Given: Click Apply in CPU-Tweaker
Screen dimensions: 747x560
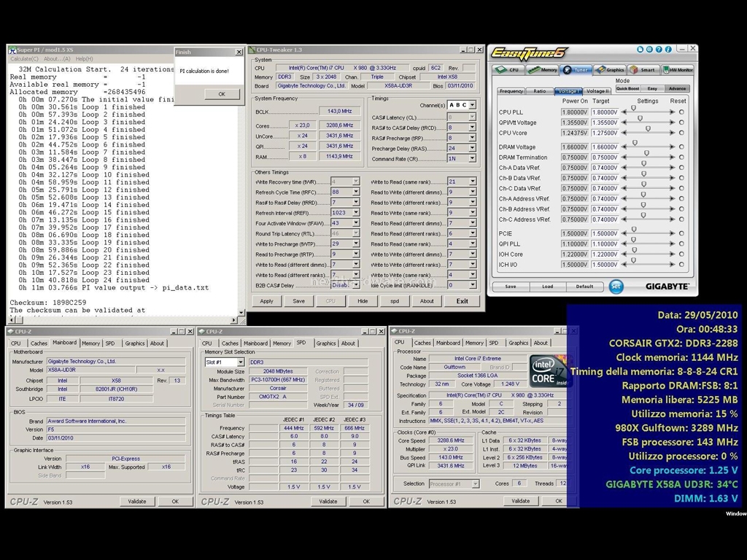Looking at the screenshot, I should point(266,301).
